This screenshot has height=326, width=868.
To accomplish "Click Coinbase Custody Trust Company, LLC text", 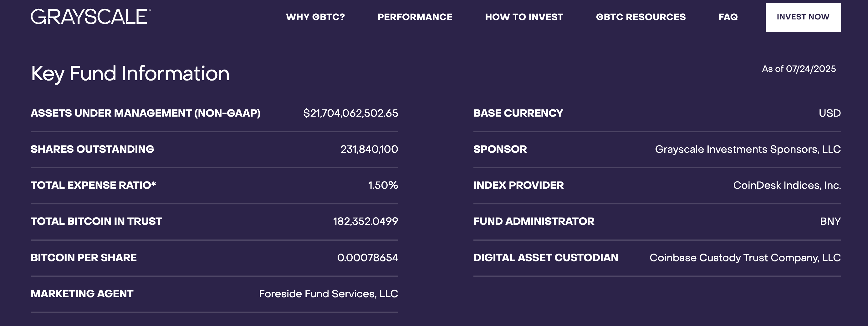I will (745, 258).
